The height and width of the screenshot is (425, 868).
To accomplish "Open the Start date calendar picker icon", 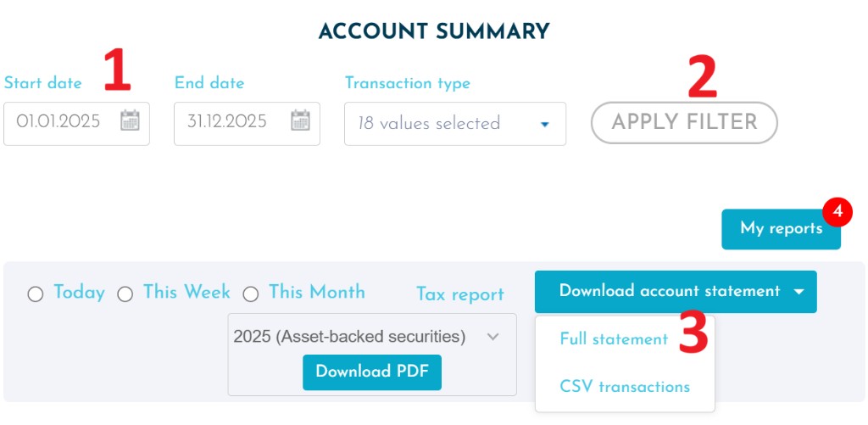I will click(130, 120).
